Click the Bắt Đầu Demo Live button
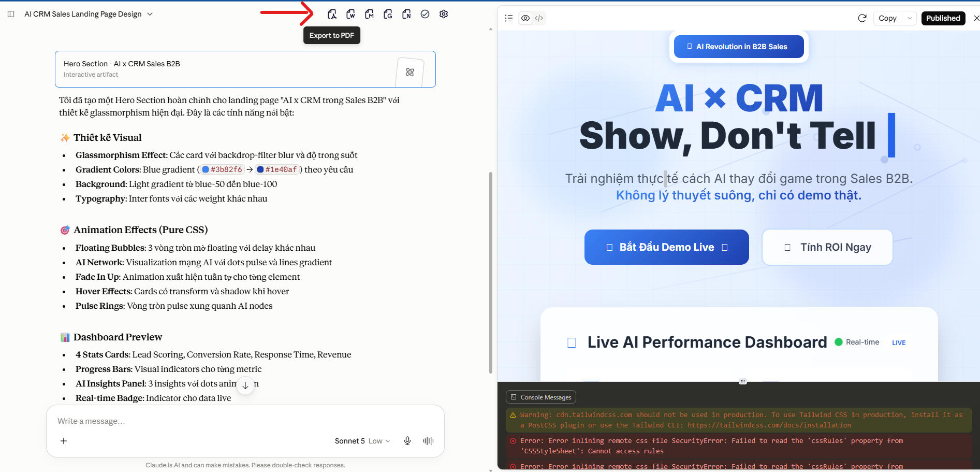980x472 pixels. pyautogui.click(x=667, y=247)
